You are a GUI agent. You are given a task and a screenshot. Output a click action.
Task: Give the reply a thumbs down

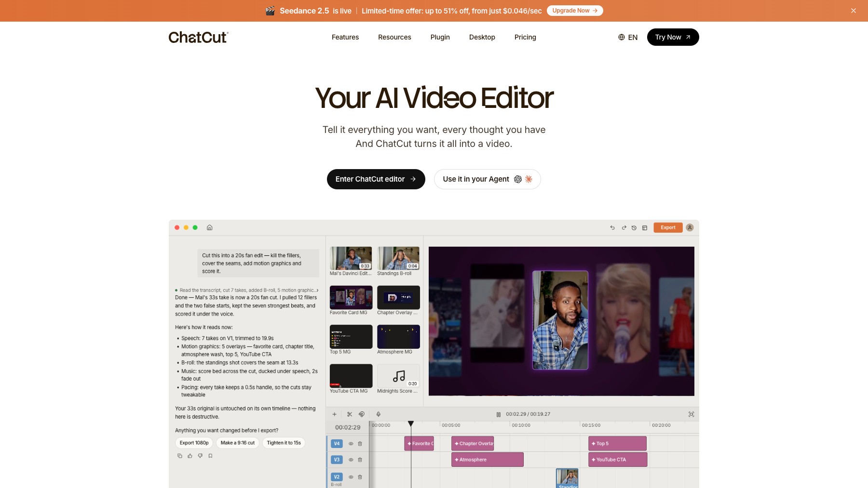click(200, 456)
